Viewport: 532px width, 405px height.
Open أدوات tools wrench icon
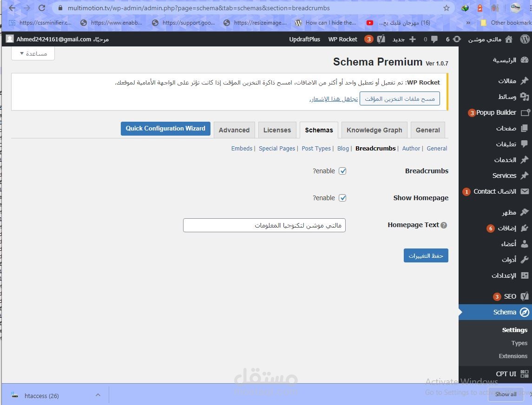click(525, 260)
